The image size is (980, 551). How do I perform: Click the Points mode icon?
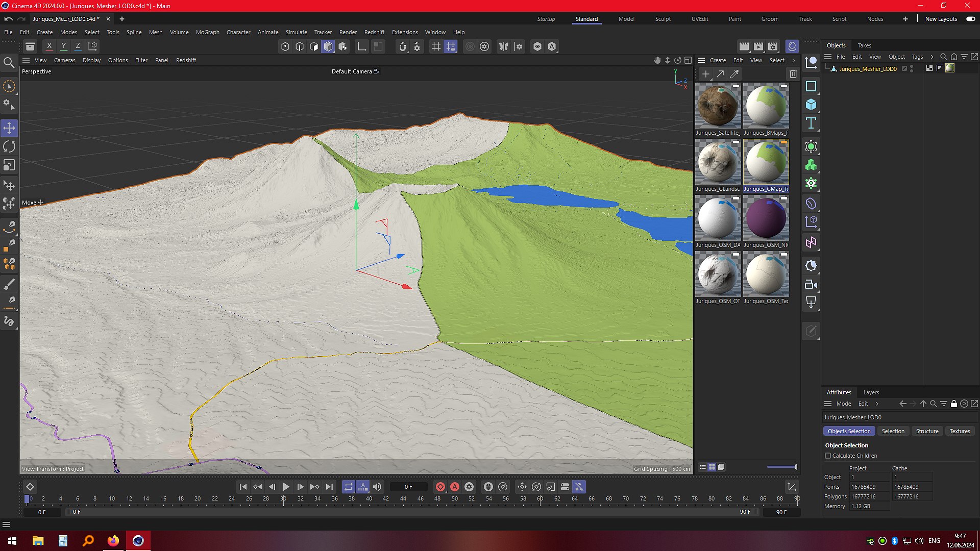coord(285,46)
